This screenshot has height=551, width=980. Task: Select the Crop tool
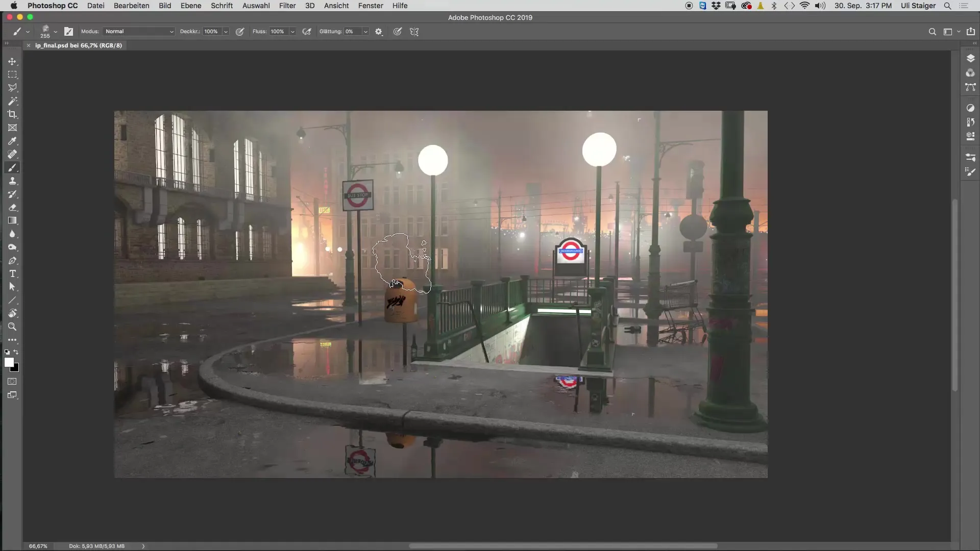pyautogui.click(x=12, y=114)
